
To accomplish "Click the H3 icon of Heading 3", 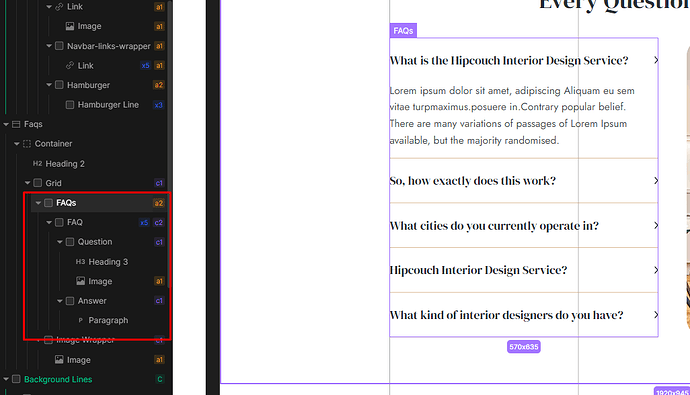I will pyautogui.click(x=80, y=261).
